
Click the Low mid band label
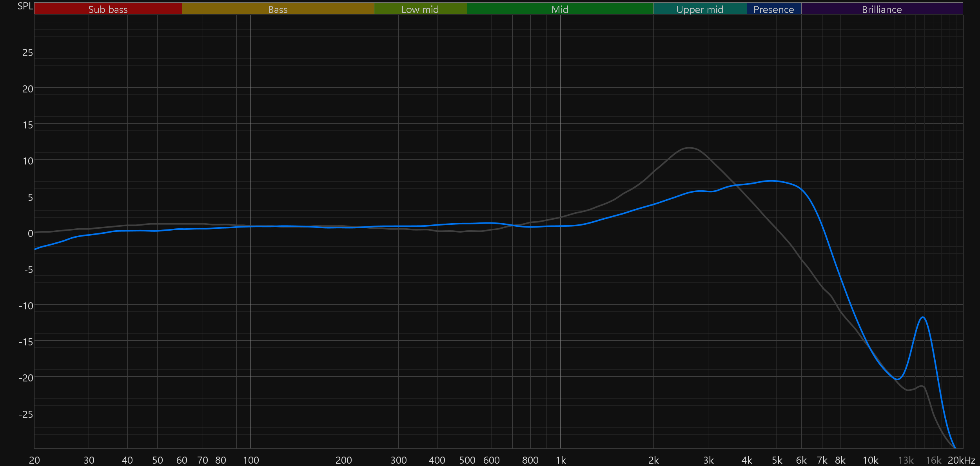coord(420,9)
